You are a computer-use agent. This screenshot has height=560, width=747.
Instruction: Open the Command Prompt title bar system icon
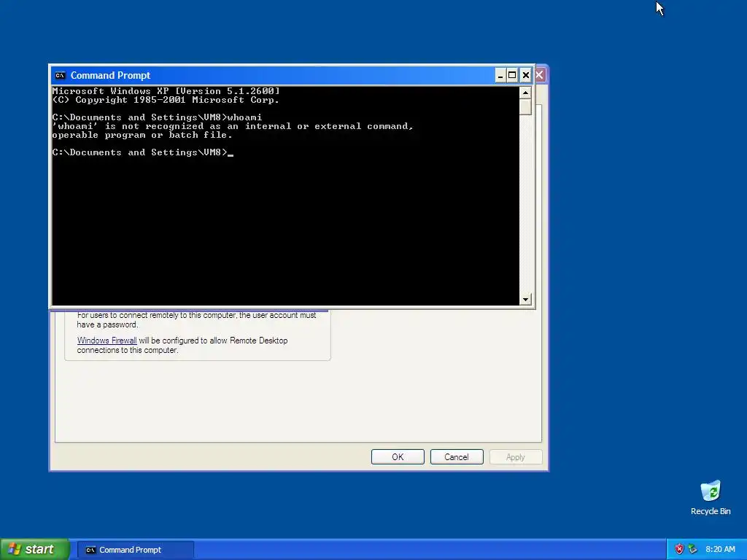click(x=60, y=75)
